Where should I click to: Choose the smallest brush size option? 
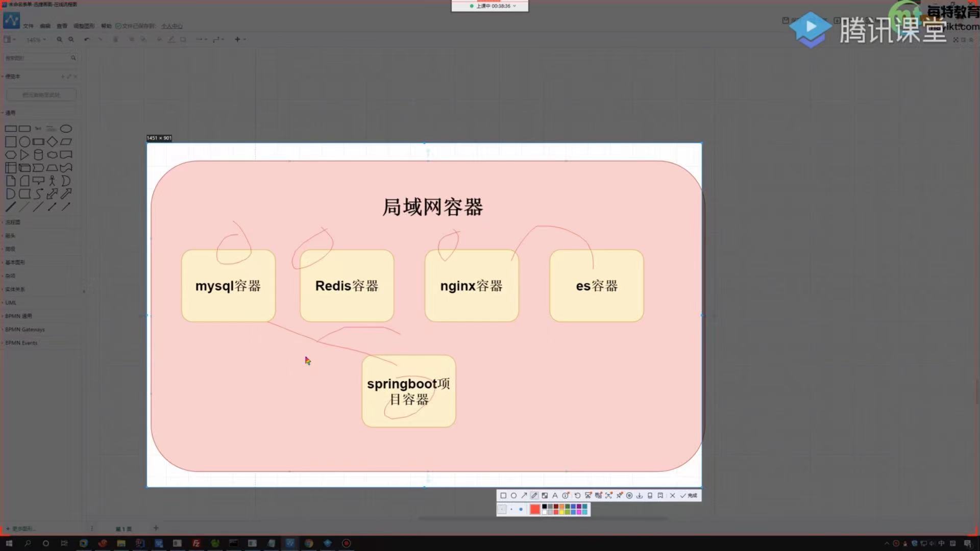coord(502,509)
